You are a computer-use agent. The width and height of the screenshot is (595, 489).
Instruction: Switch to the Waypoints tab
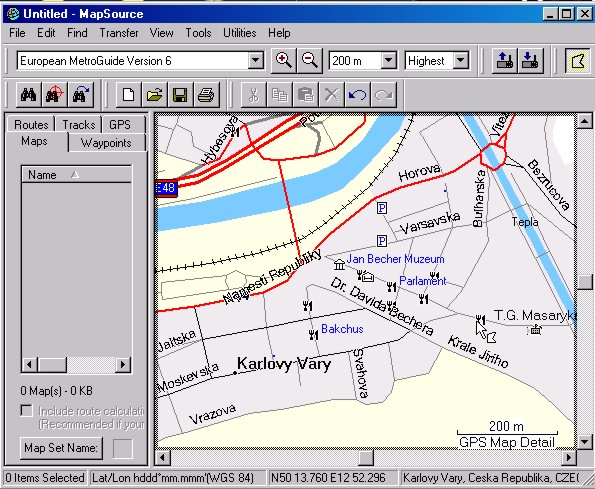pos(106,143)
